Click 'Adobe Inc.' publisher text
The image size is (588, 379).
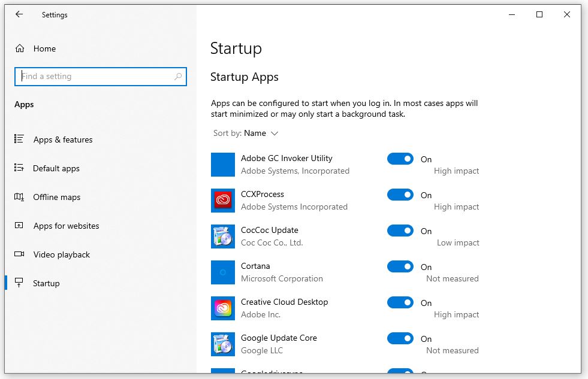[x=260, y=314]
